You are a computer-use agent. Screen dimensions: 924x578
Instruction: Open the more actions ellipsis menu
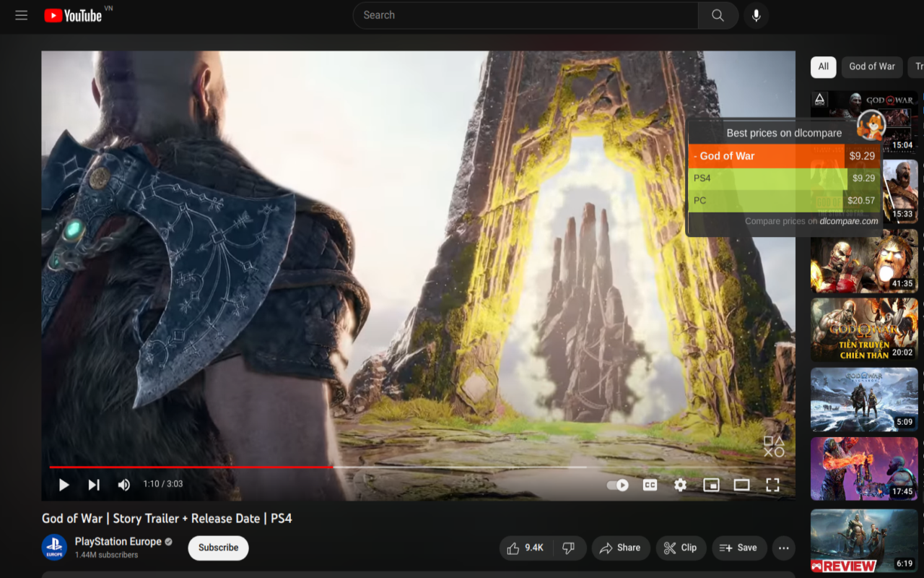[x=783, y=548]
